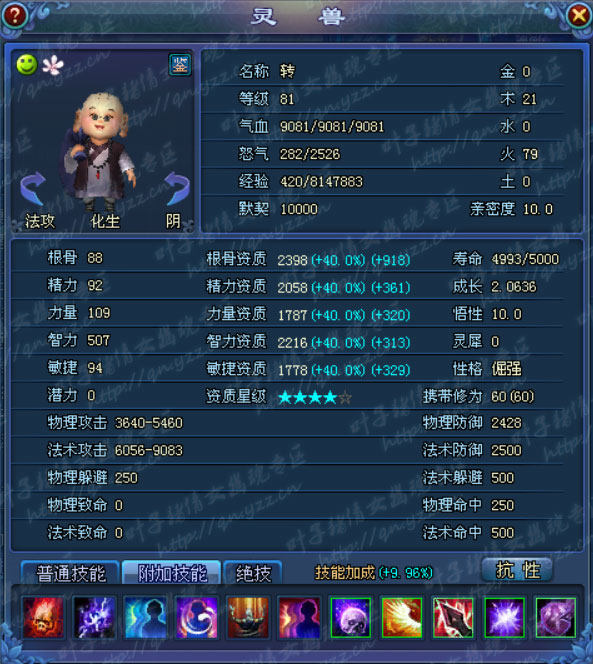The image size is (593, 664).
Task: Rotate pet left with blue arrow
Action: pyautogui.click(x=33, y=188)
